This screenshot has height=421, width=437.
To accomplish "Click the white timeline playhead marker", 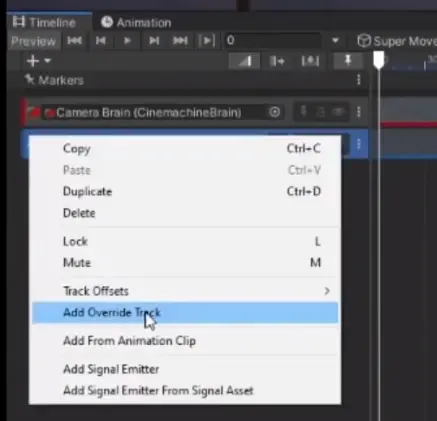I will pyautogui.click(x=379, y=60).
